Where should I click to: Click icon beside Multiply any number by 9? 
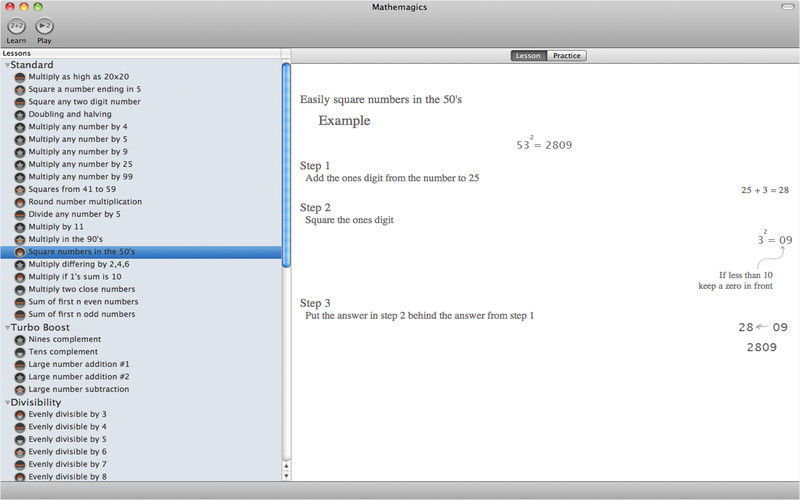pyautogui.click(x=20, y=152)
